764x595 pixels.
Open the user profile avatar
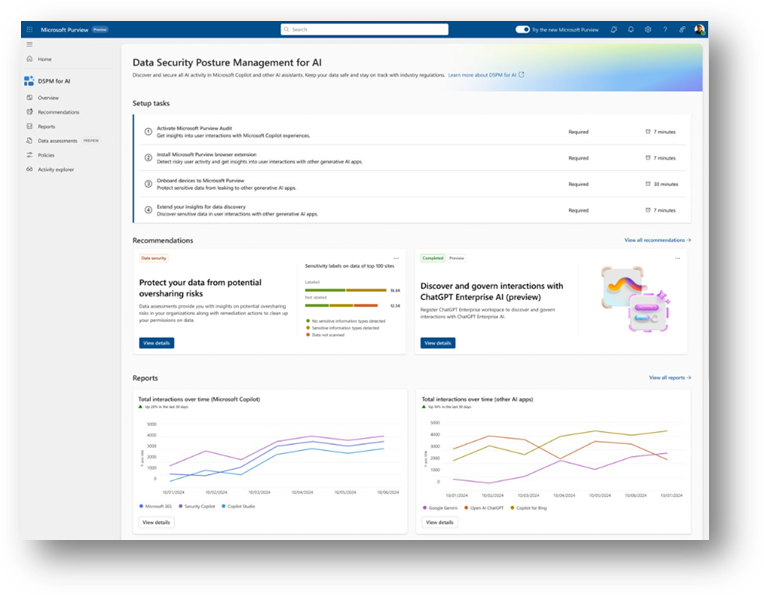(699, 29)
